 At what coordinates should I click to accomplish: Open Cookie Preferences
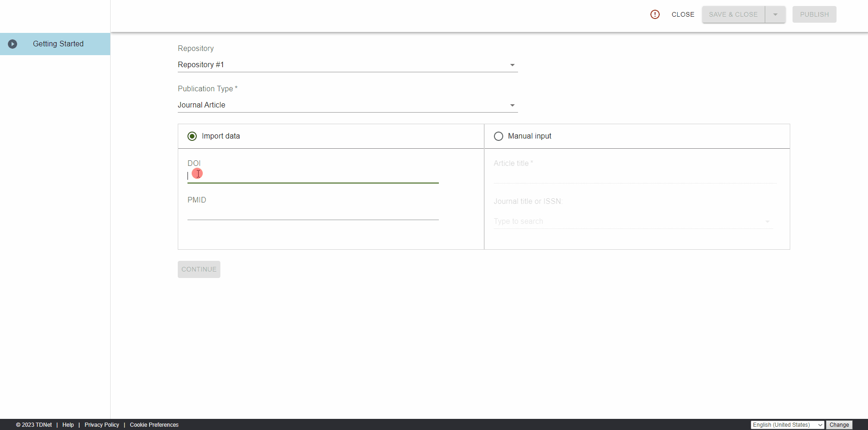(x=154, y=424)
